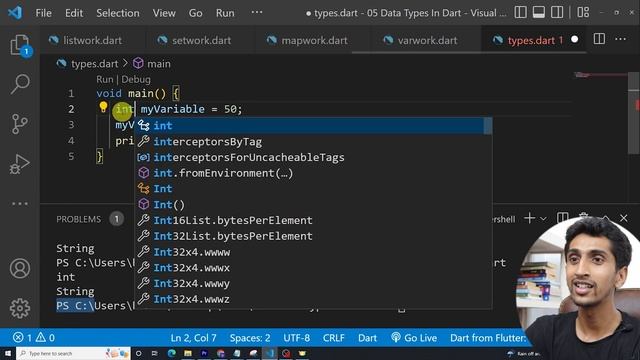
Task: Open the PROBLEMS panel tab
Action: (x=78, y=219)
